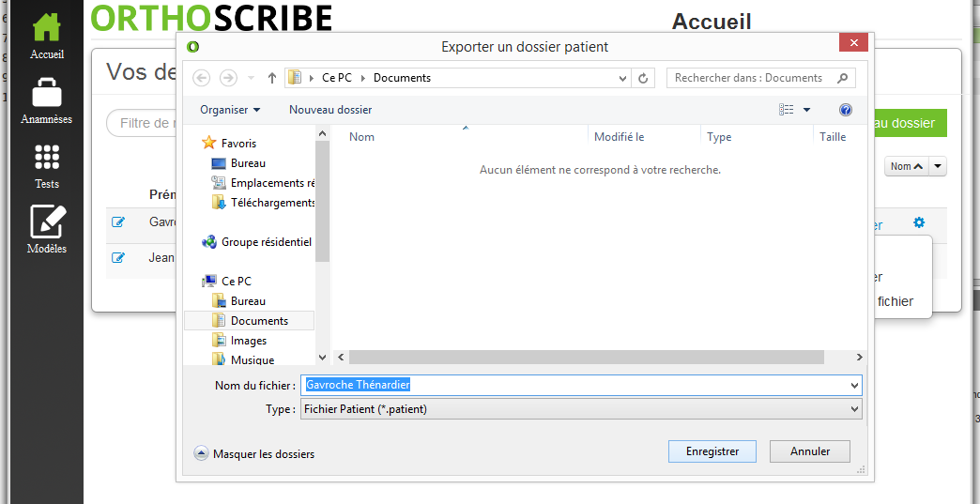Screen dimensions: 980x504
Task: Click scroll right arrow of file list
Action: (x=859, y=358)
